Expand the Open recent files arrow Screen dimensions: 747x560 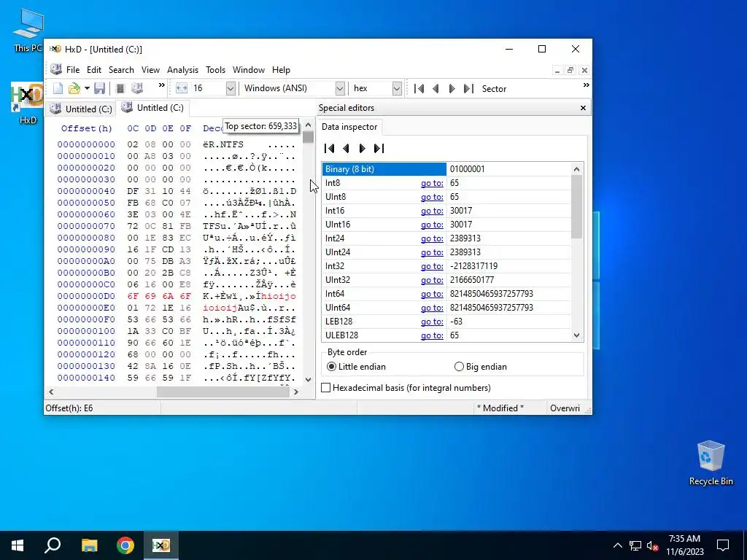pyautogui.click(x=87, y=88)
